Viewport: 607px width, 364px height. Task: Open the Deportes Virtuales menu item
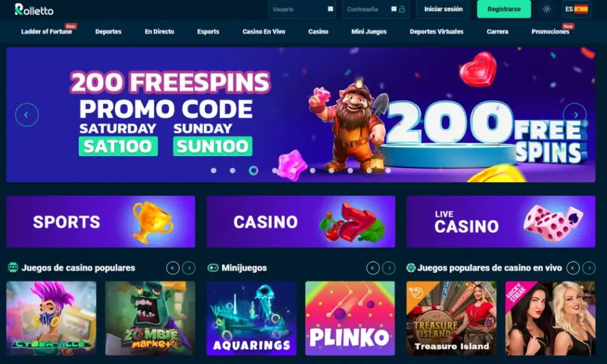click(436, 32)
